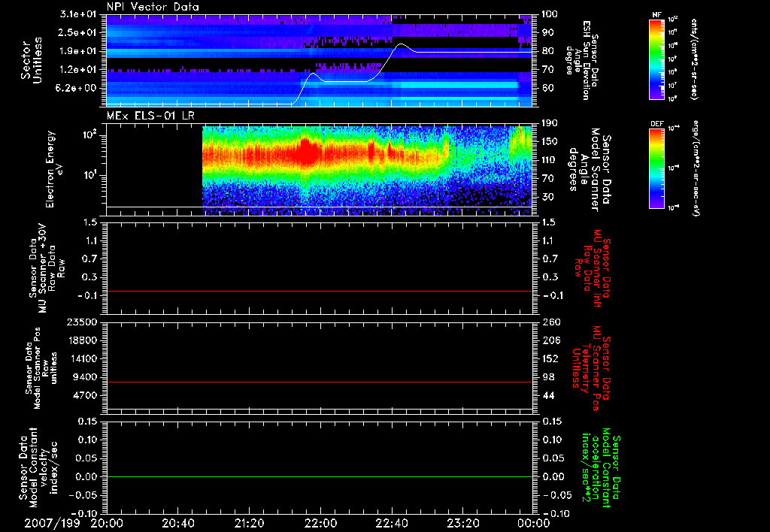The width and height of the screenshot is (770, 532).
Task: Click the green line in velocity plot
Action: coord(320,476)
